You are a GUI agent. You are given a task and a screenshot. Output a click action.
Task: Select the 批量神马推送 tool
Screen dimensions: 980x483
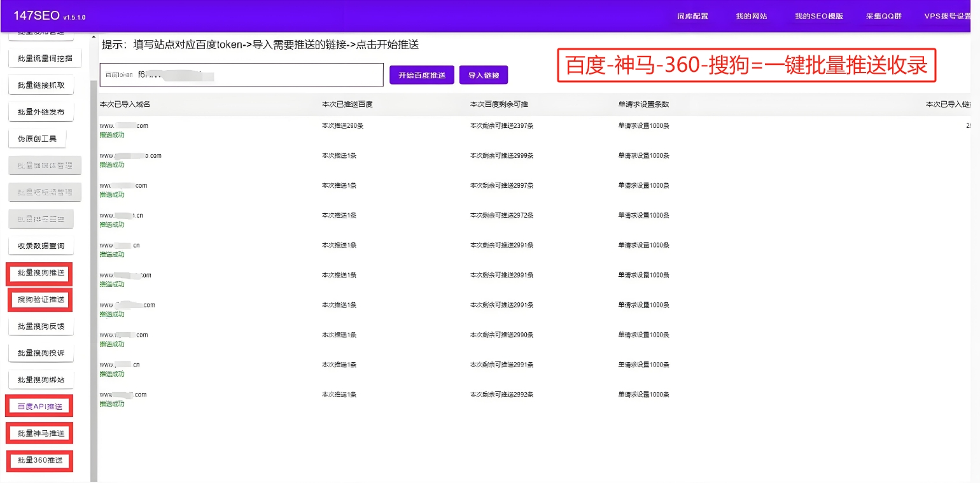pyautogui.click(x=39, y=433)
